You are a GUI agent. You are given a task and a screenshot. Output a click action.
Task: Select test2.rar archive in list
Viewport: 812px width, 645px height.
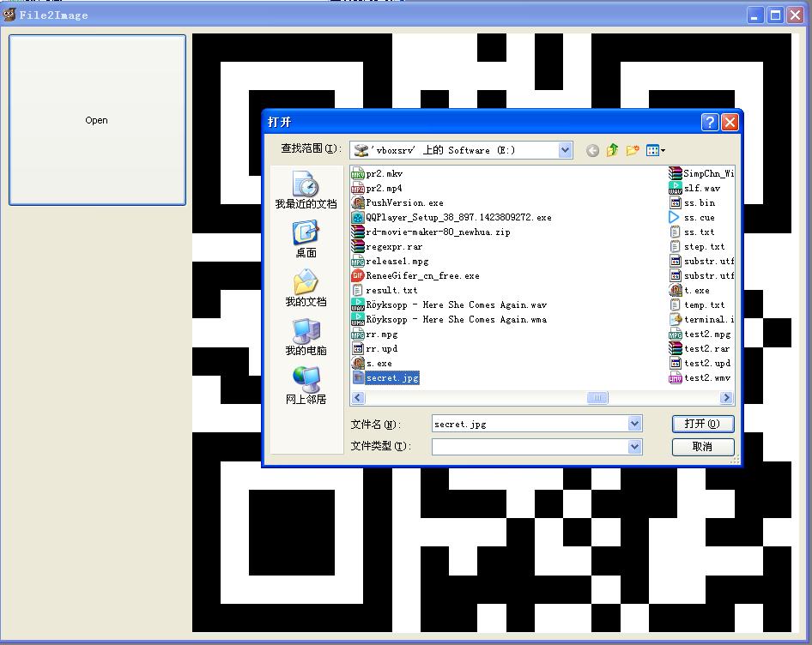(x=700, y=348)
